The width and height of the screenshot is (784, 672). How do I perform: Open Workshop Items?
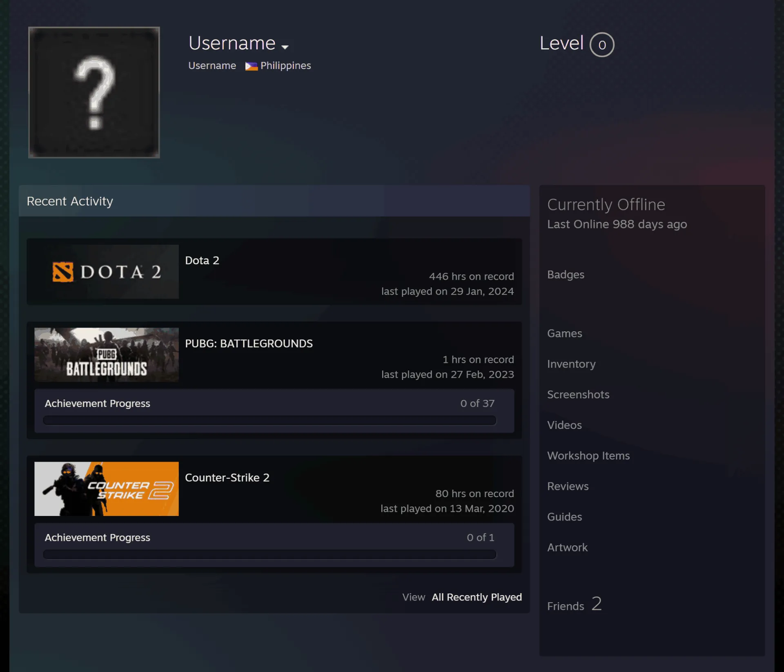[588, 455]
